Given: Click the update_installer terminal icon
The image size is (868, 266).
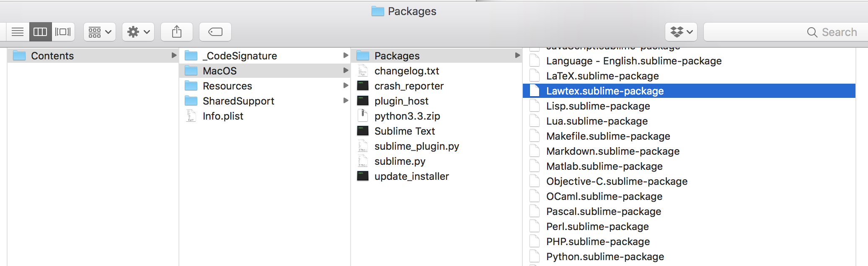Looking at the screenshot, I should (x=363, y=176).
